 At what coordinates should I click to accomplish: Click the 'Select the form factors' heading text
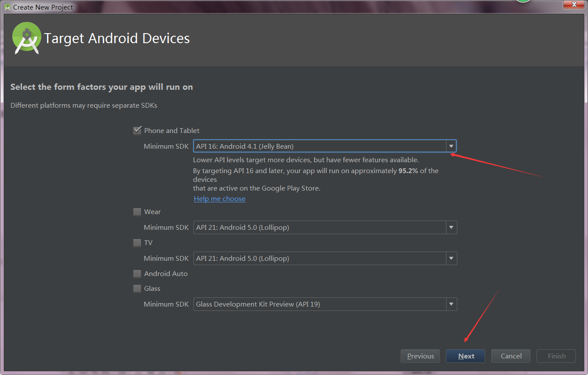point(101,87)
